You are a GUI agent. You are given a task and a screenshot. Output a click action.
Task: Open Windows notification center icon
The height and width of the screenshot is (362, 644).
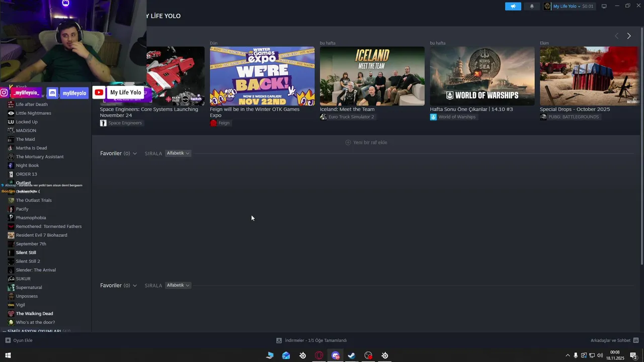click(x=634, y=355)
